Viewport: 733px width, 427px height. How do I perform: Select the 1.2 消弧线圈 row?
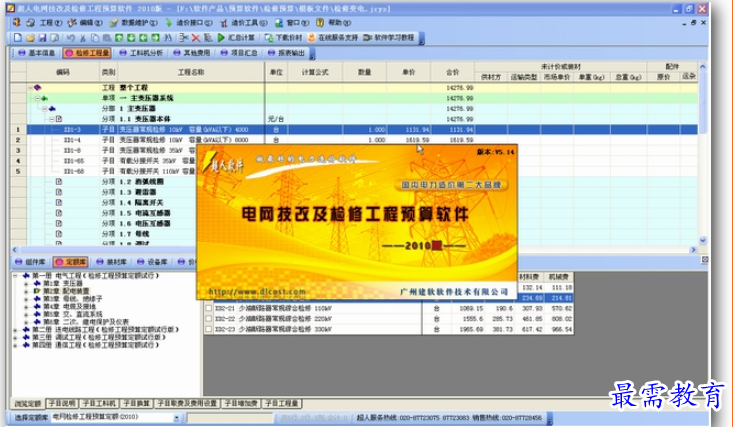point(140,181)
